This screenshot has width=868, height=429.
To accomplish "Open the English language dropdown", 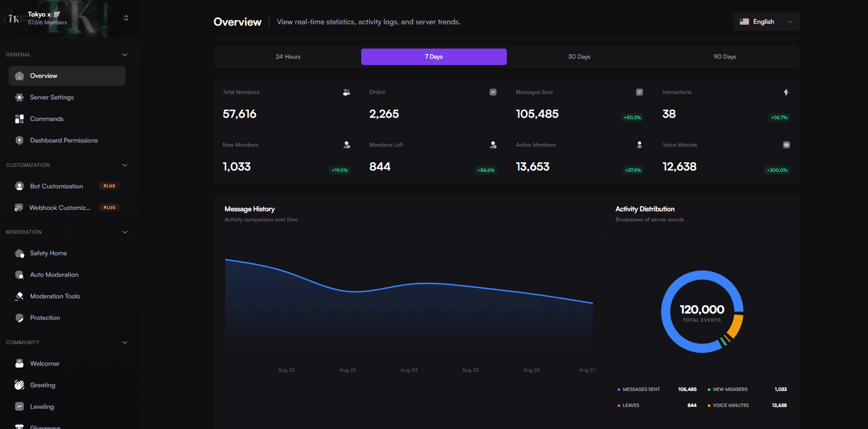I will click(x=766, y=22).
